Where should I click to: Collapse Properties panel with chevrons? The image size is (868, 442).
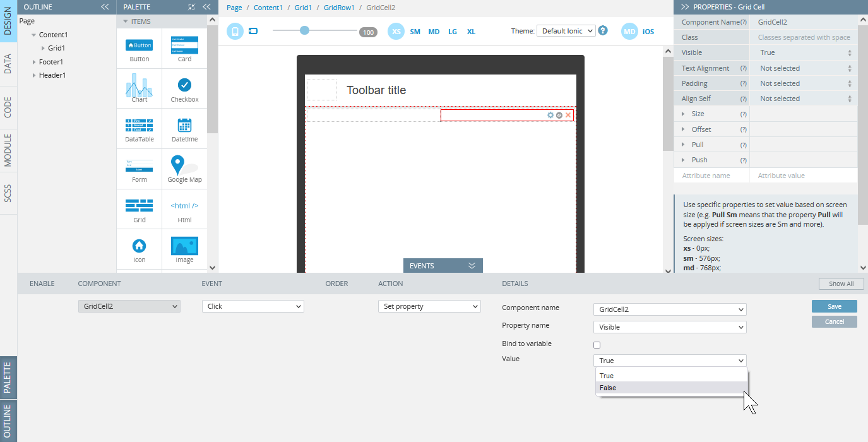click(x=684, y=7)
